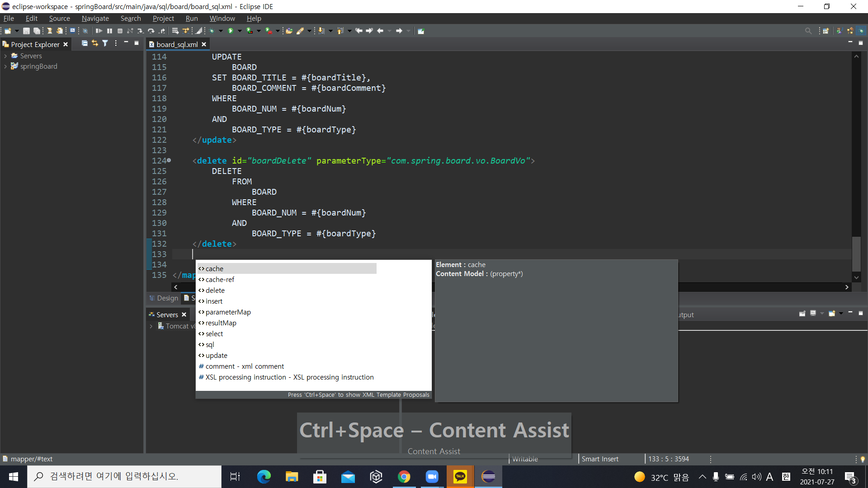Open the Run configurations dropdown arrow
This screenshot has width=868, height=488.
[240, 31]
